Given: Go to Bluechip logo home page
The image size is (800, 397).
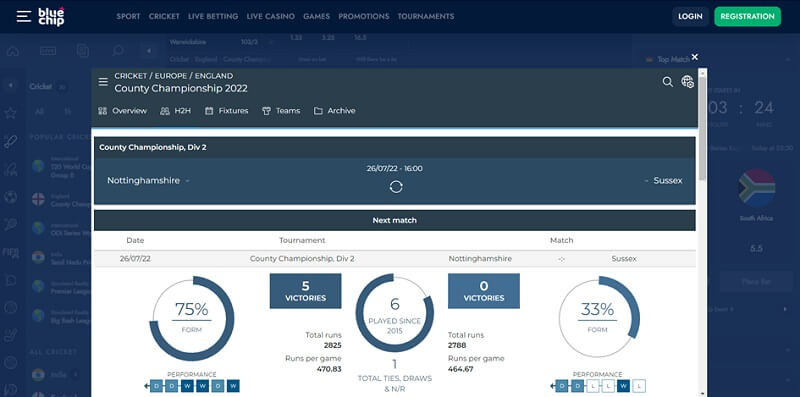Looking at the screenshot, I should click(51, 16).
